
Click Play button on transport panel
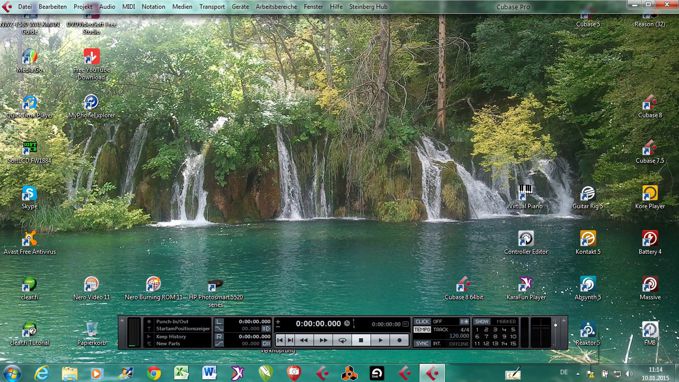(x=380, y=340)
